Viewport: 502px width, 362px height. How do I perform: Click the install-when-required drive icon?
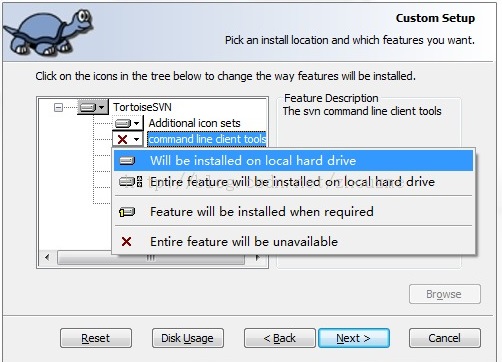(x=127, y=212)
